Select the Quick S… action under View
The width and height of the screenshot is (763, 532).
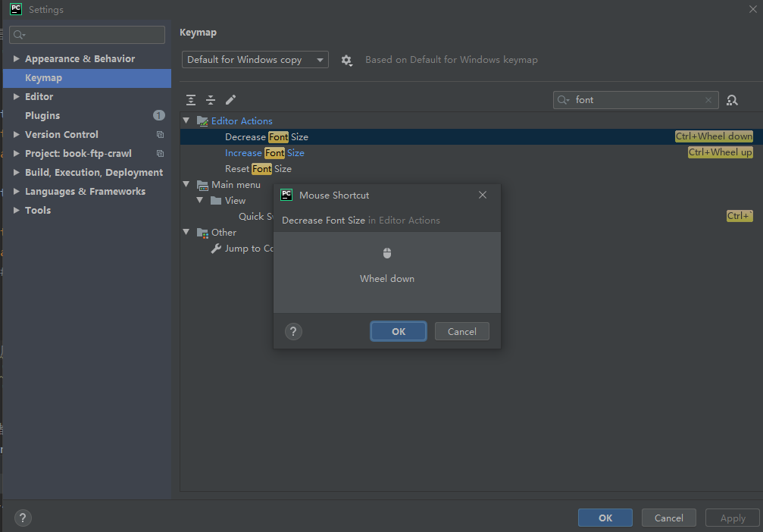[x=256, y=217]
